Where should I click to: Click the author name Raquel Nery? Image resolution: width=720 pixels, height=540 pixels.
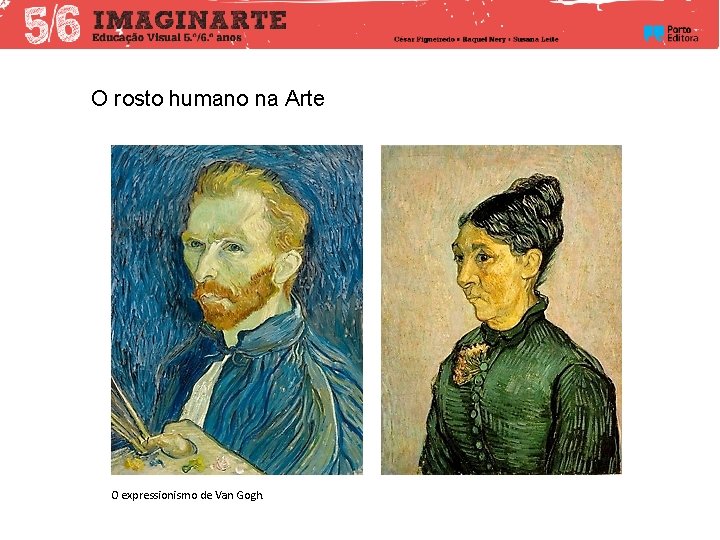[484, 39]
